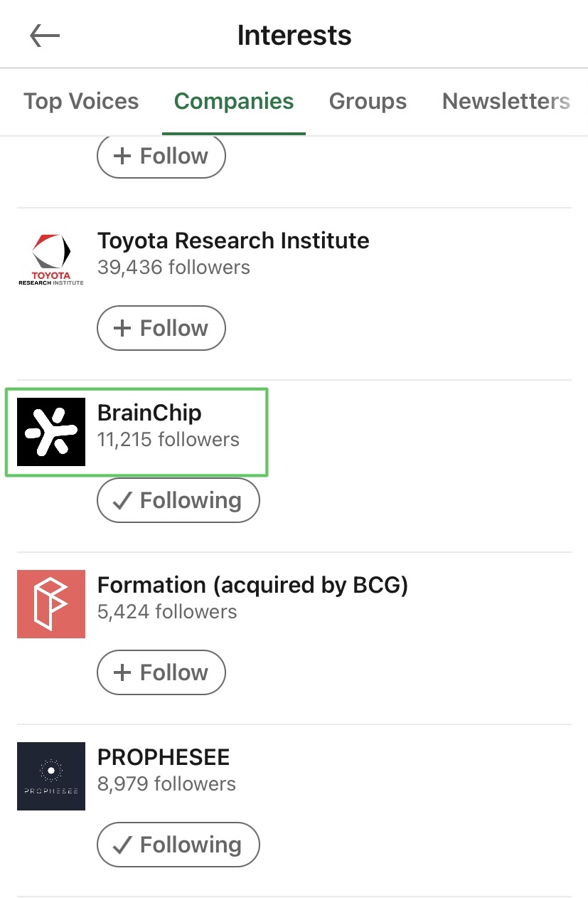This screenshot has height=898, width=588.
Task: Follow Toyota Research Institute
Action: [161, 328]
